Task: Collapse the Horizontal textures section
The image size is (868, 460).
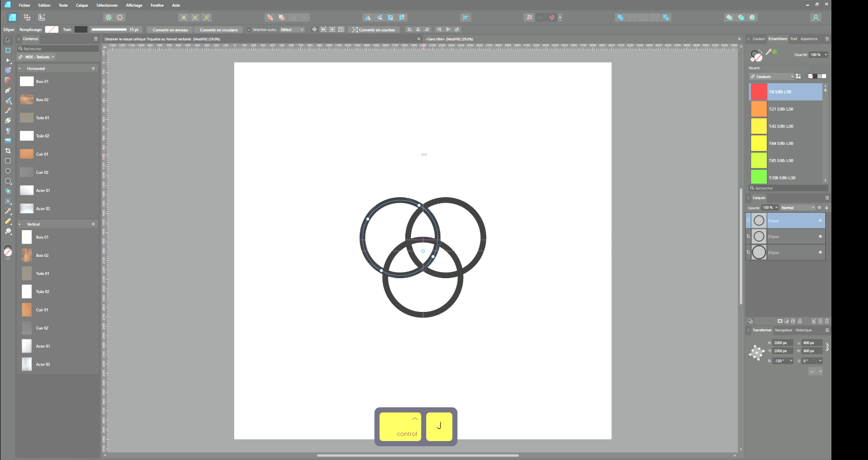Action: pos(20,69)
